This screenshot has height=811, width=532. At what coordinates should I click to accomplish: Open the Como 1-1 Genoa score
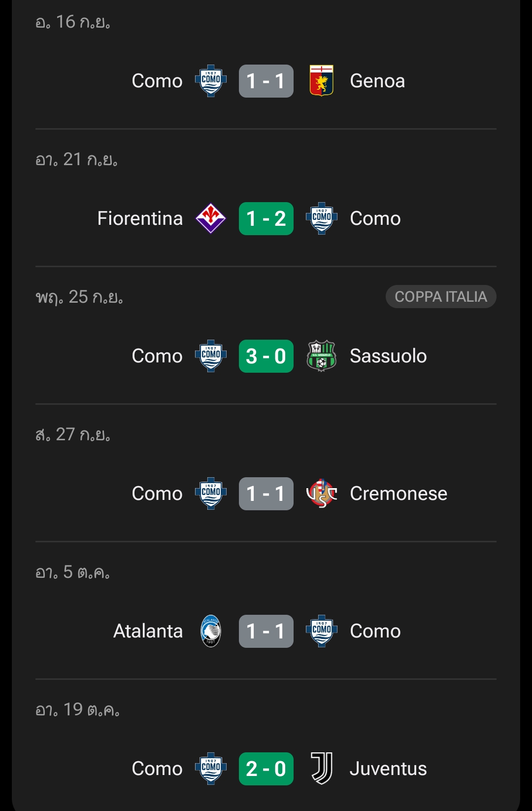coord(266,81)
